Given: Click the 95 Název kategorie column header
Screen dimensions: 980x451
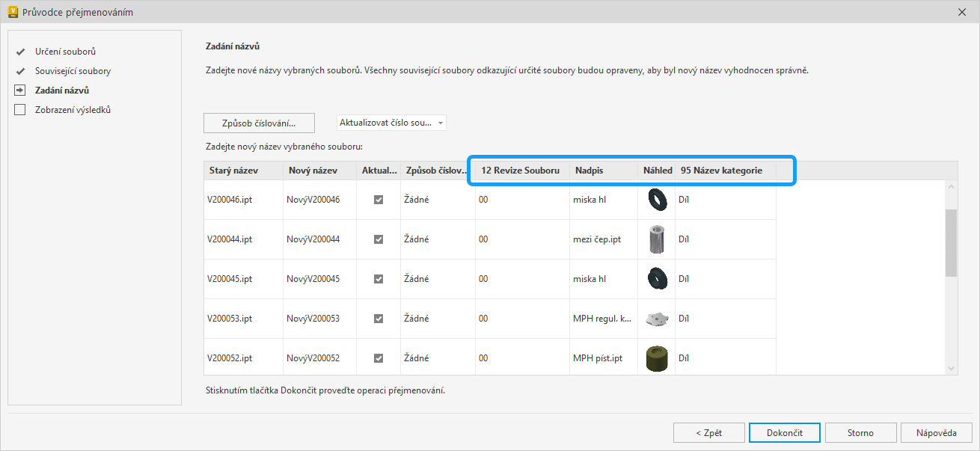Looking at the screenshot, I should pos(725,171).
